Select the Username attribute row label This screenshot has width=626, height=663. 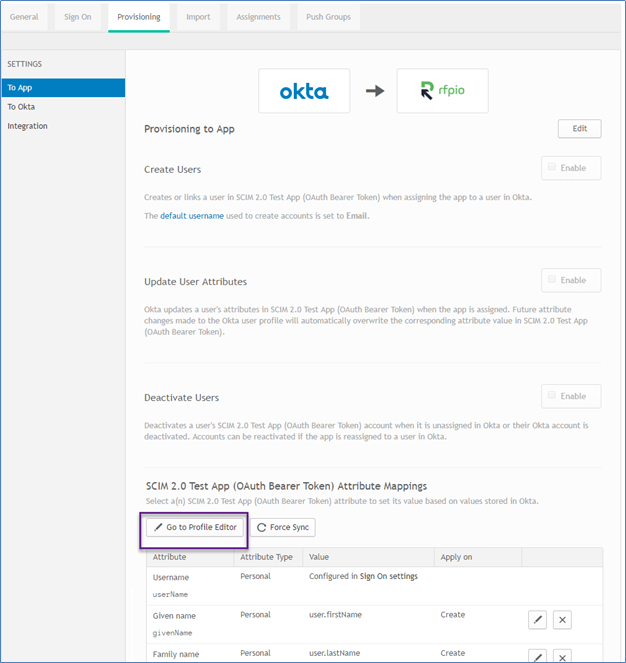[x=171, y=577]
